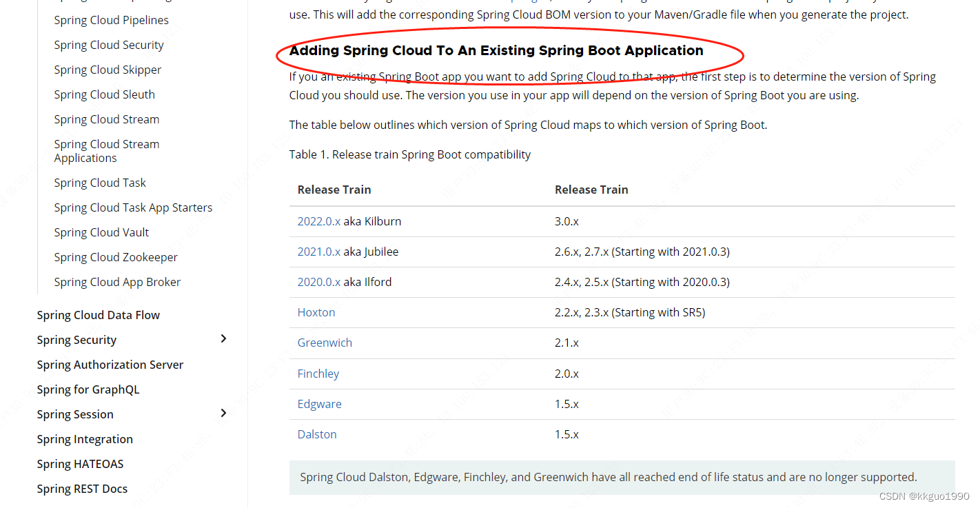Open Spring Cloud Task App Starters page
Screen dimensions: 980x508
pos(133,207)
